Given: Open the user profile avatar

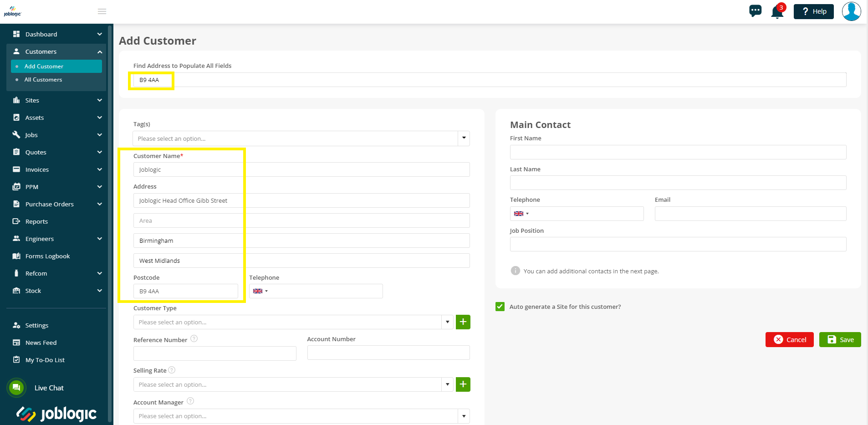Looking at the screenshot, I should point(851,11).
